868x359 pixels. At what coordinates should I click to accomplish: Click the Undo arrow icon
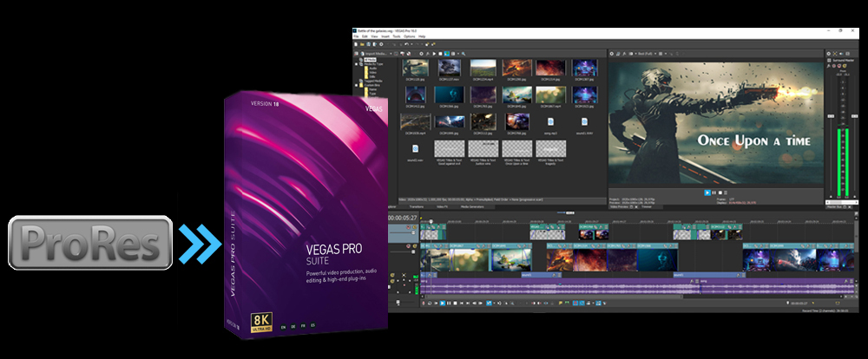(x=406, y=44)
